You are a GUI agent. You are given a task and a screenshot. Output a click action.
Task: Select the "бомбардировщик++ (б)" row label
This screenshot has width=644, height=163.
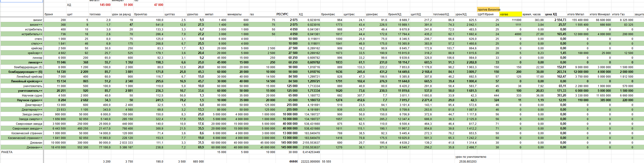coord(22,72)
